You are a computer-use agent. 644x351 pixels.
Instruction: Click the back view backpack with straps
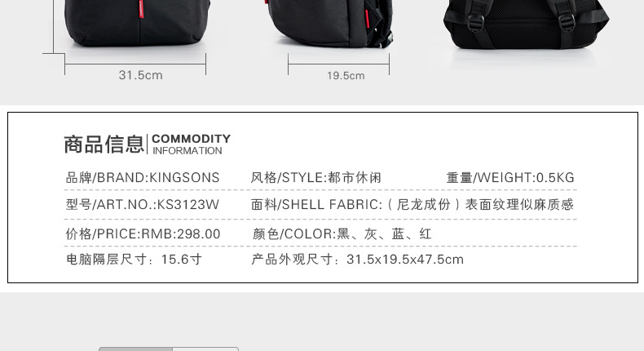click(x=526, y=24)
